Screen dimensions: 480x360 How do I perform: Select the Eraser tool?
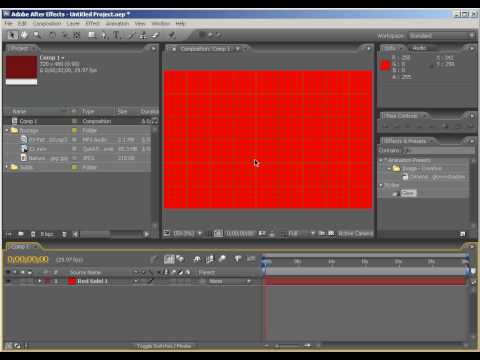click(155, 35)
